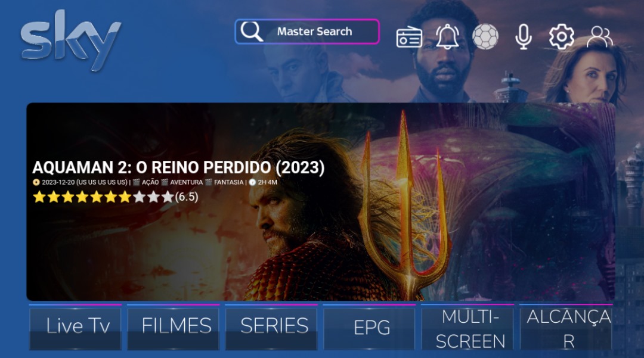Open settings via the gear icon
This screenshot has height=358, width=644.
562,37
